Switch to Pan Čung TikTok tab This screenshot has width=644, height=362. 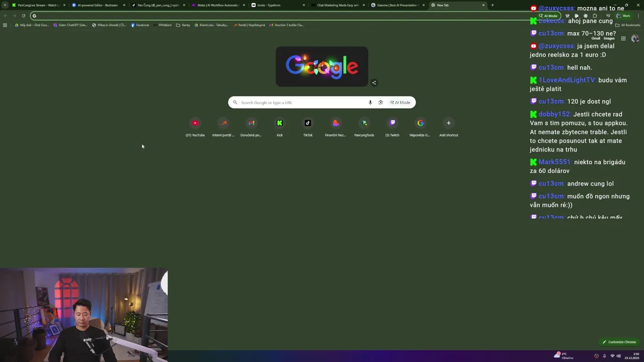pyautogui.click(x=158, y=5)
